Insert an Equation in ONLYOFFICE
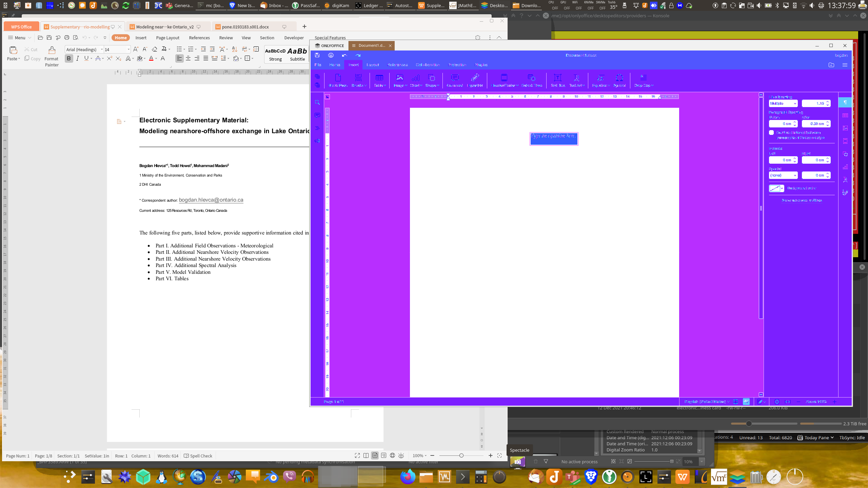The width and height of the screenshot is (868, 488). click(x=600, y=81)
